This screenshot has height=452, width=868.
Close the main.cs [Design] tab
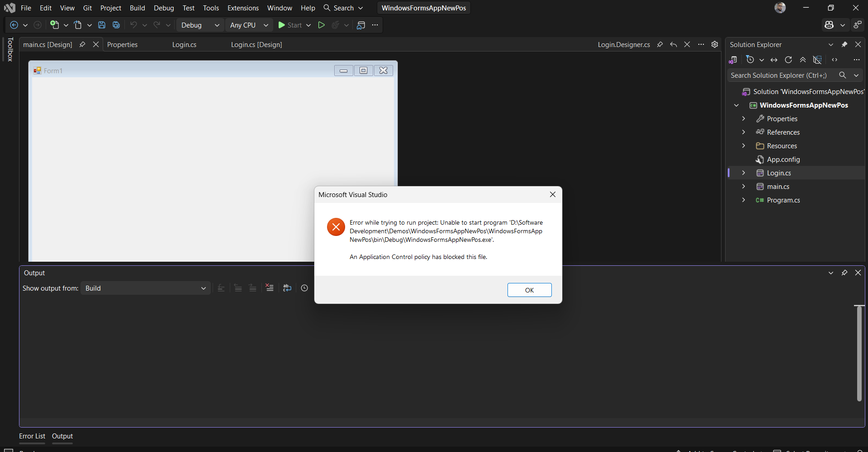[x=96, y=44]
